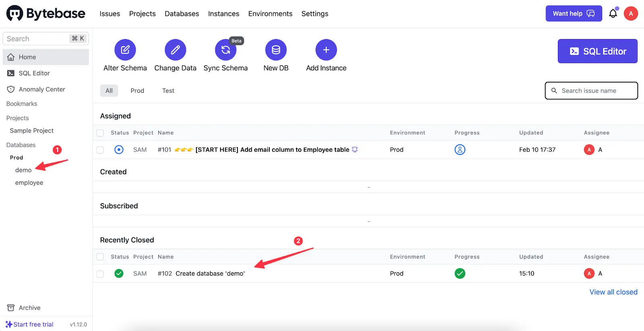Viewport: 644px width, 331px height.
Task: Open Environments in top navigation
Action: click(270, 14)
